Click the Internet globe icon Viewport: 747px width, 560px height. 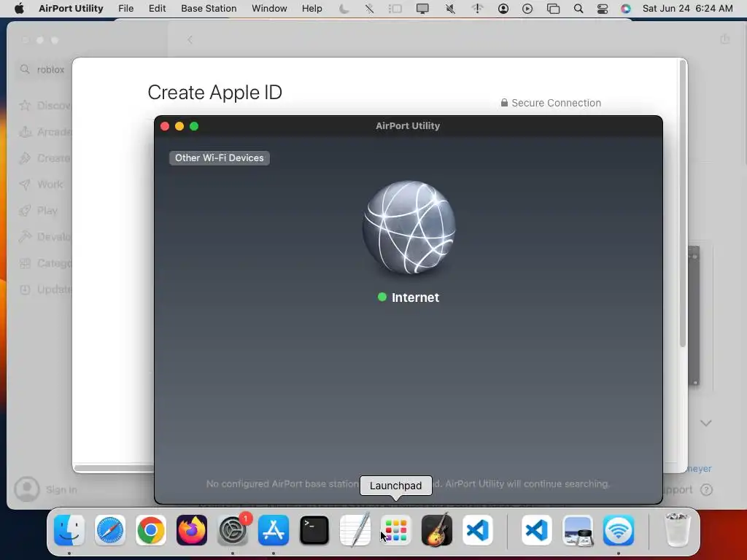click(409, 227)
